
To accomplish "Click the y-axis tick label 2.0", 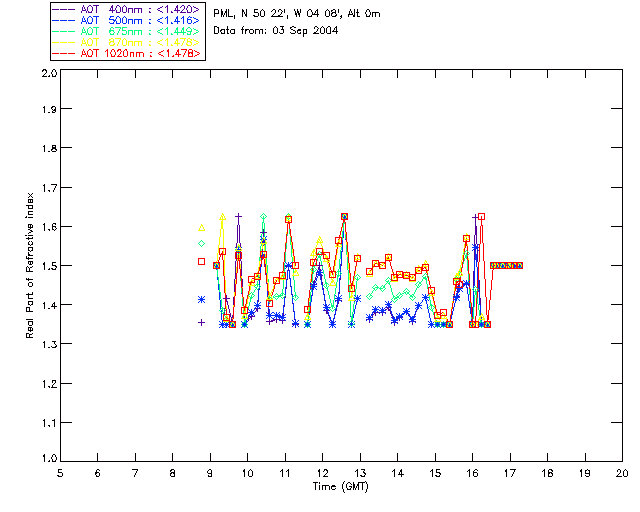I will pos(49,73).
